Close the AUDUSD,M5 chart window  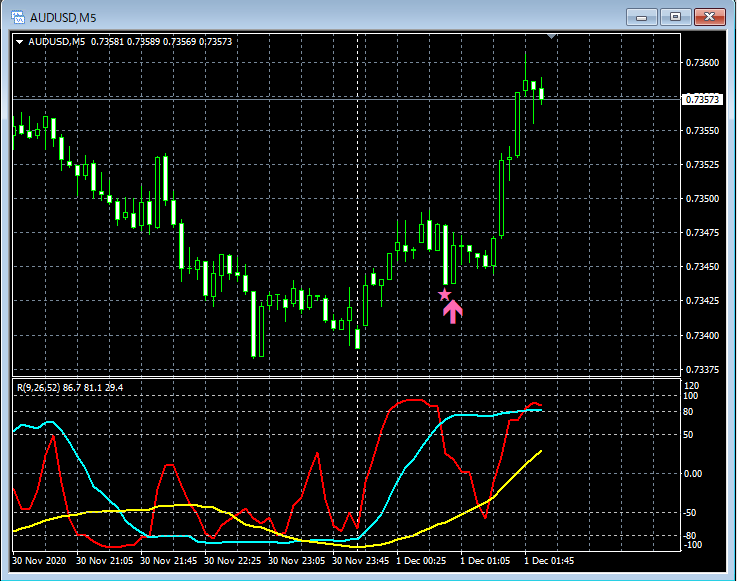[x=709, y=16]
